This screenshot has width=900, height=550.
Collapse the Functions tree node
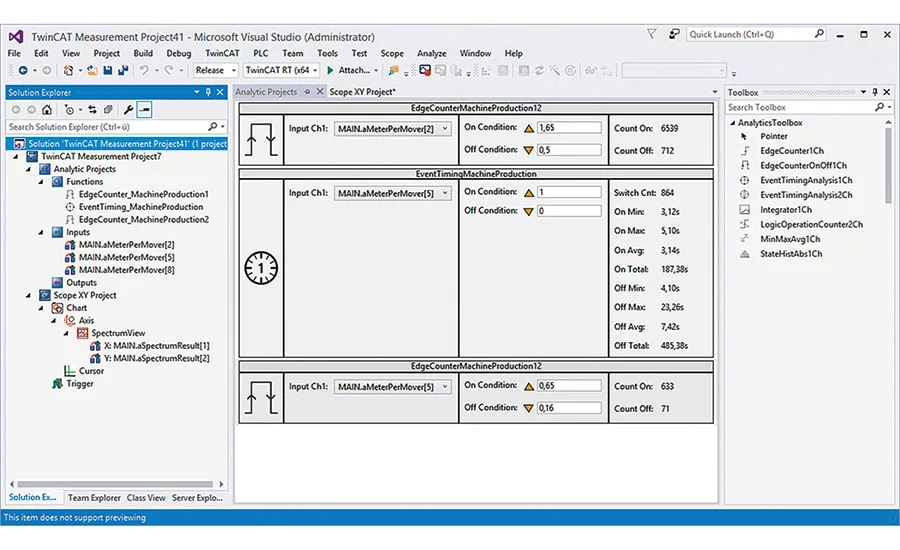click(41, 182)
